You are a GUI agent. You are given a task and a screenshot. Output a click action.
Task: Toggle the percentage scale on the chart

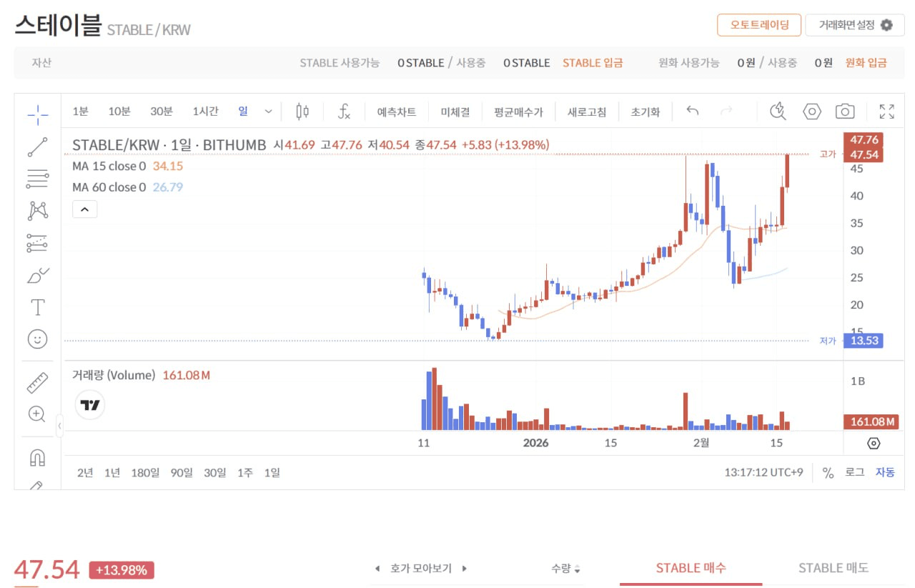tap(826, 472)
